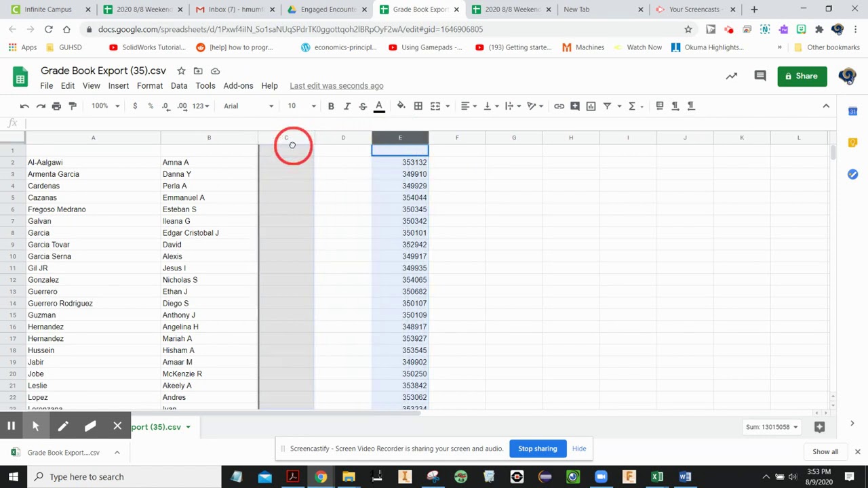Toggle strikethrough formatting

363,106
